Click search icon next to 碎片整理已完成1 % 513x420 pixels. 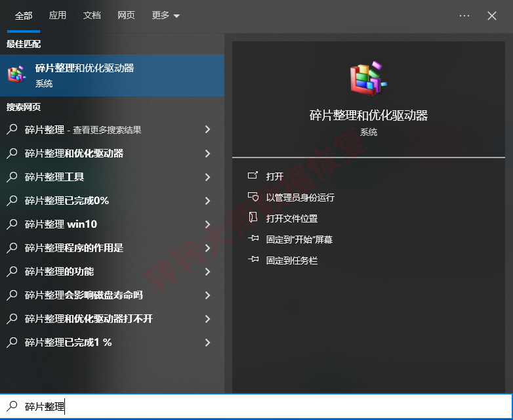pos(12,342)
